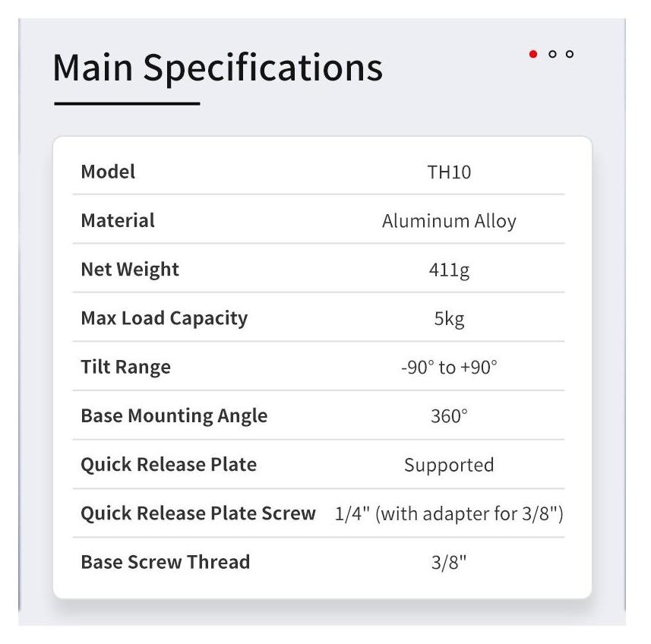The width and height of the screenshot is (651, 644).
Task: Select the Net Weight label
Action: 130,270
